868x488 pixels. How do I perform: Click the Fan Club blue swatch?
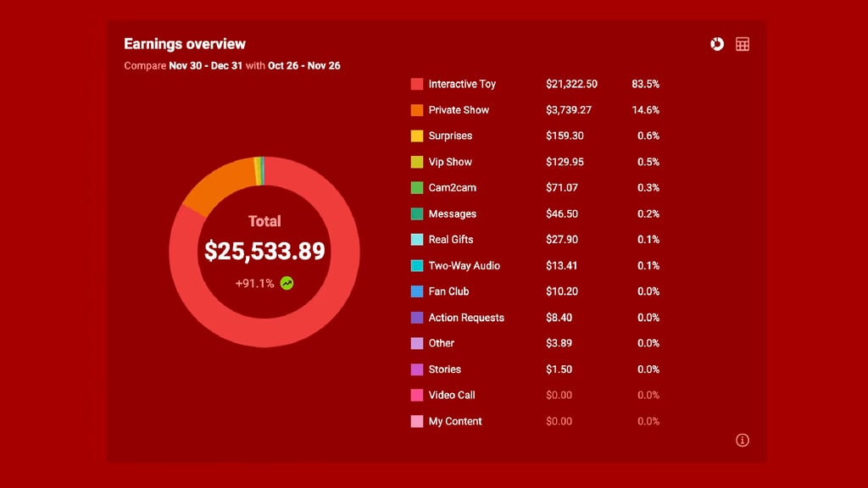point(417,291)
